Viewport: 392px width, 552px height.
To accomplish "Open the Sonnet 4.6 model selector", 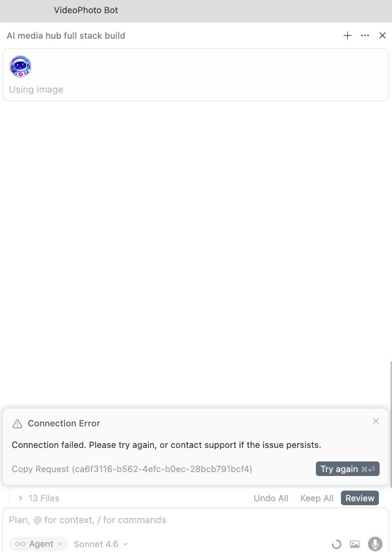I will [x=101, y=544].
